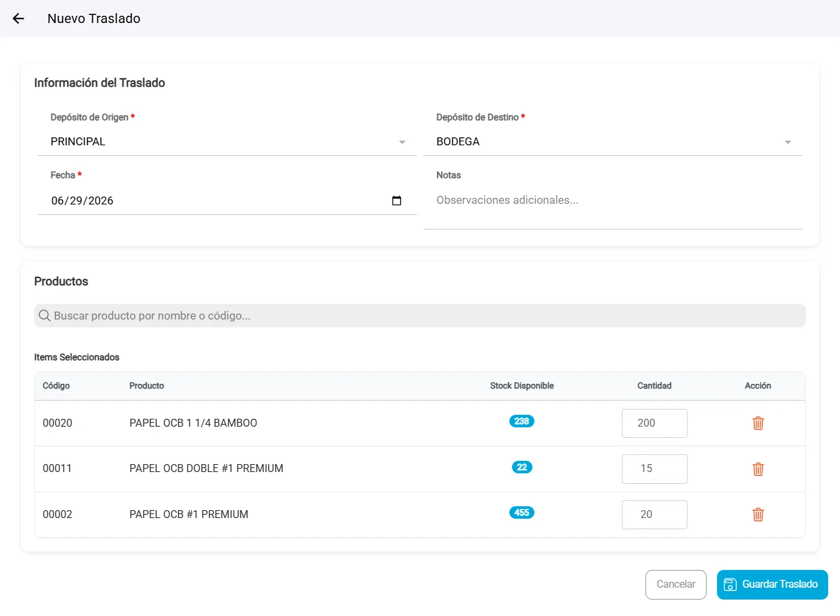Screen dimensions: 840x616
Task: Click the Items Seleccionados label
Action: [x=77, y=358]
